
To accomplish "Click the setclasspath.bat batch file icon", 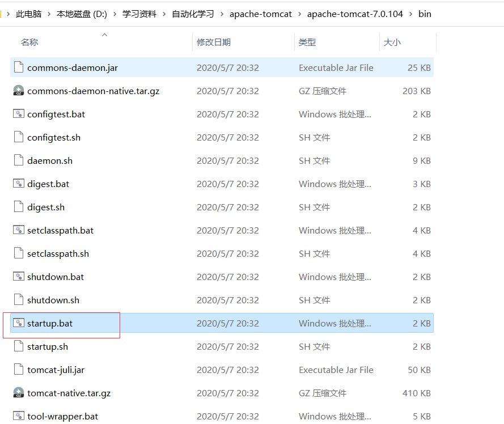I will (x=19, y=230).
